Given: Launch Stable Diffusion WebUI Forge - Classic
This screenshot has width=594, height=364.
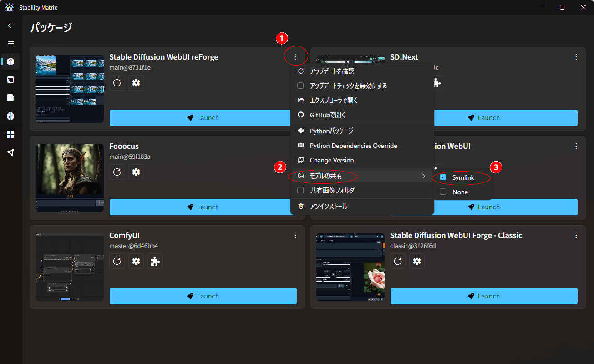Looking at the screenshot, I should [x=484, y=296].
